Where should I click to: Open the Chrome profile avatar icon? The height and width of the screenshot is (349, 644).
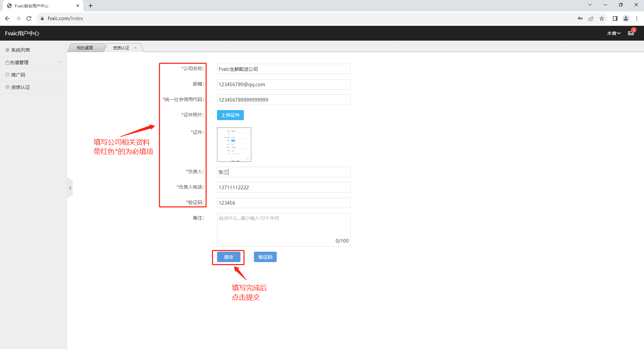[626, 18]
